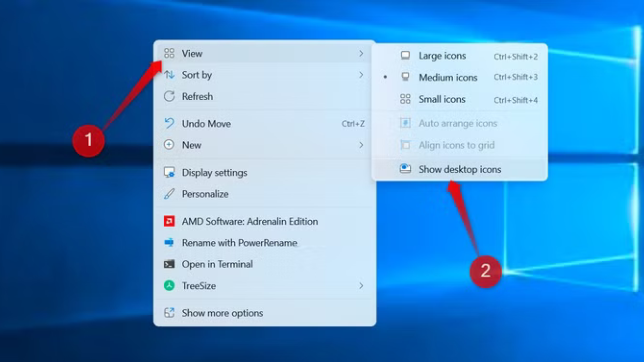The width and height of the screenshot is (644, 362).
Task: Click the Undo Move curved arrow icon
Action: [169, 124]
